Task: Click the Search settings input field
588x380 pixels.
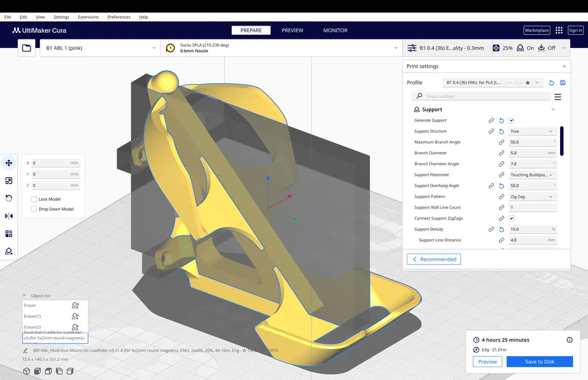Action: coord(480,96)
